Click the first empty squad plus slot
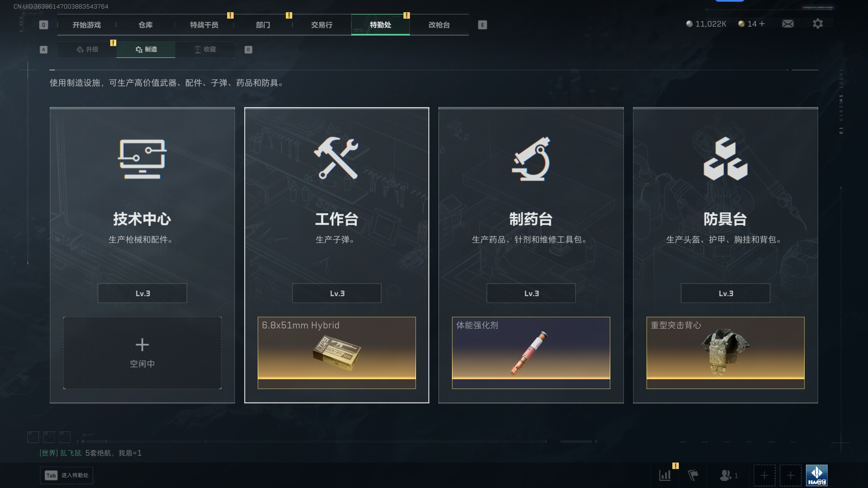Screen dimensions: 868x488 click(764, 475)
